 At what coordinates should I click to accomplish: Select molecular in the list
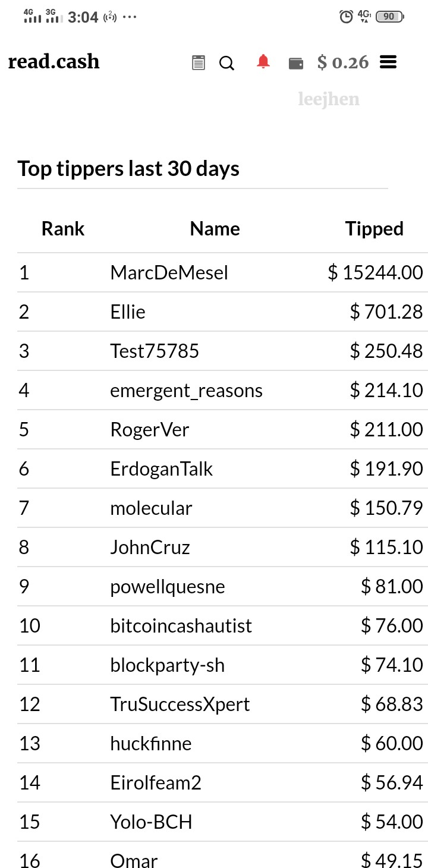152,508
